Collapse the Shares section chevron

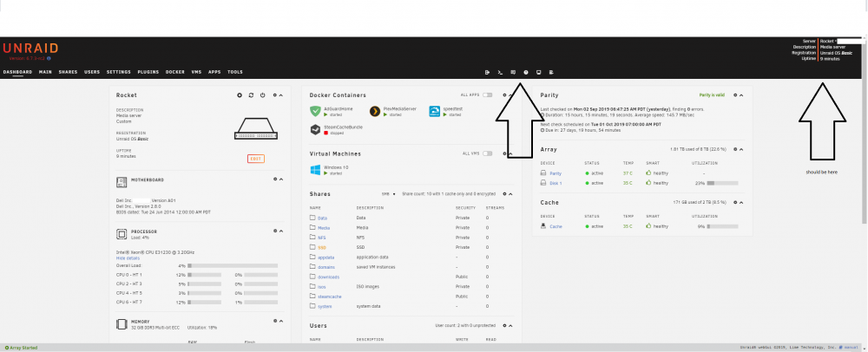pos(510,194)
